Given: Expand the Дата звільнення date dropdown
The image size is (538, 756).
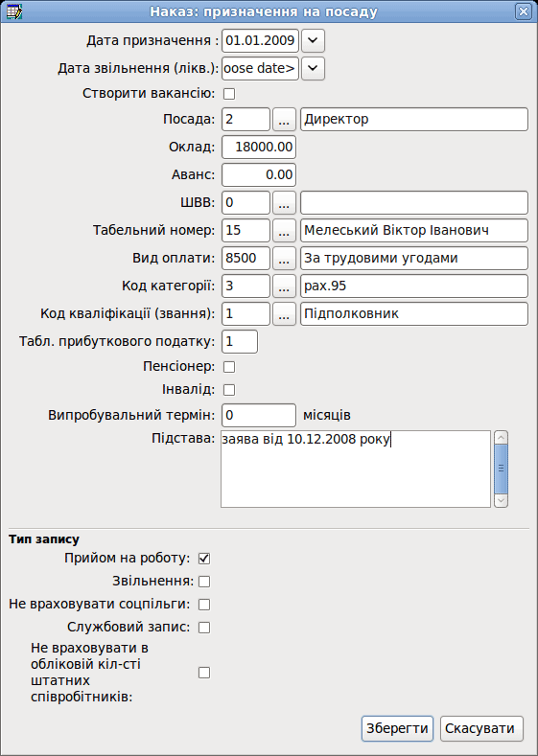Looking at the screenshot, I should click(314, 68).
